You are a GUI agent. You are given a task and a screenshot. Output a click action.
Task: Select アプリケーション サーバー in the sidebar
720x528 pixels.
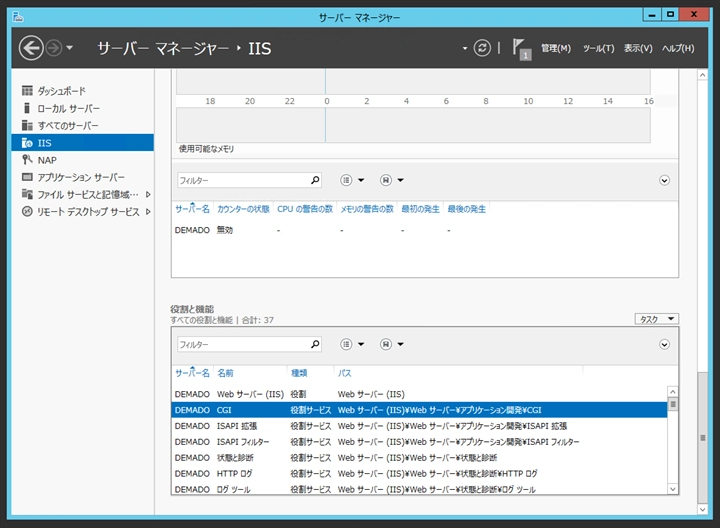coord(83,177)
